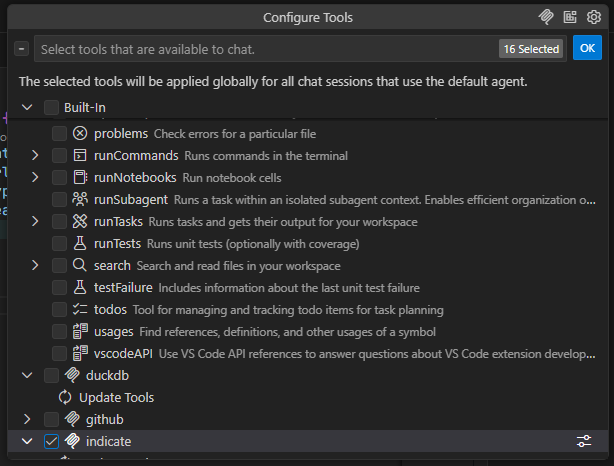Click the collapse-all minus button
614x466 pixels.
click(21, 49)
